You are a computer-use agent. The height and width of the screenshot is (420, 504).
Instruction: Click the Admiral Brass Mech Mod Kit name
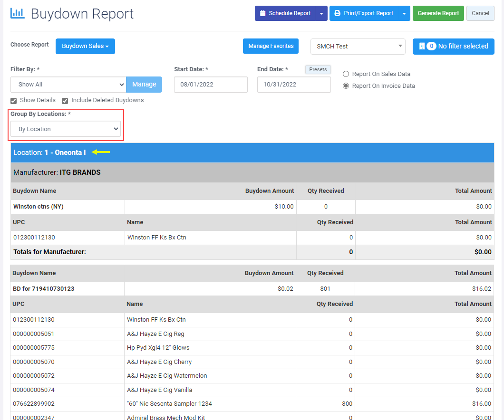tap(166, 418)
